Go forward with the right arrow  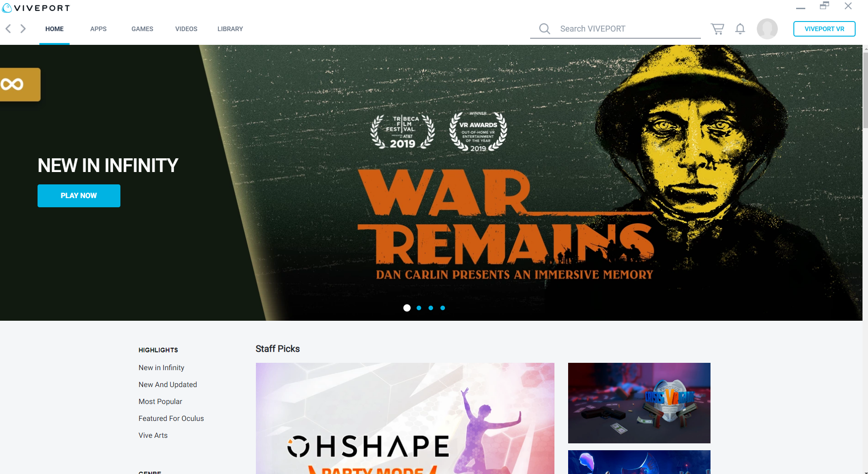23,29
